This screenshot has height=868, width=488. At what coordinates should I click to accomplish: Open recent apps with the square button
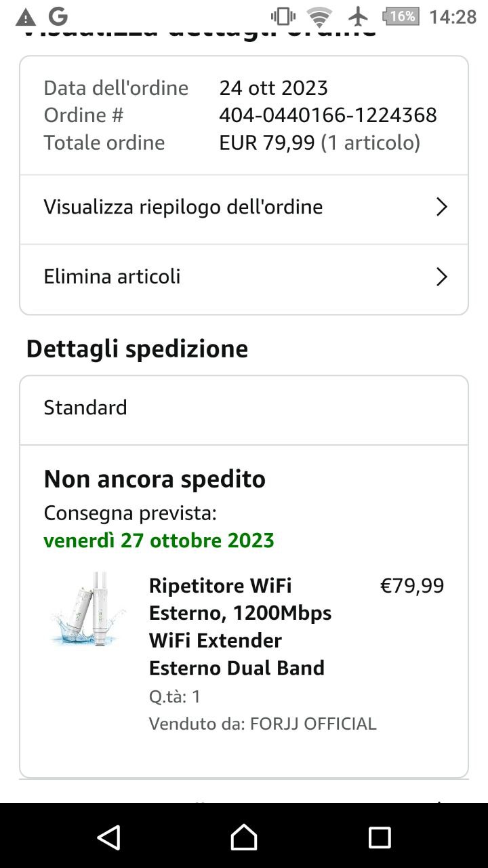point(380,837)
